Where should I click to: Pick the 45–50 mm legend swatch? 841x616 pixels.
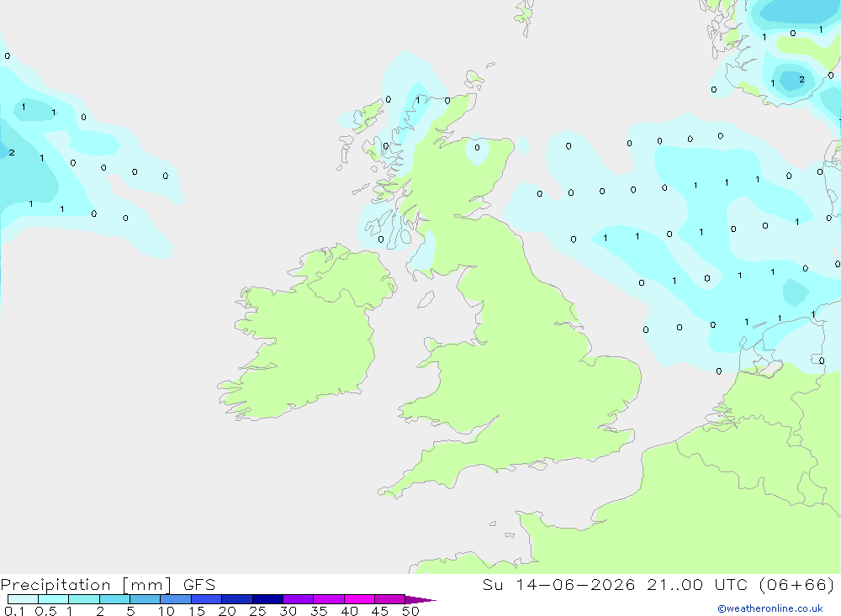(390, 599)
